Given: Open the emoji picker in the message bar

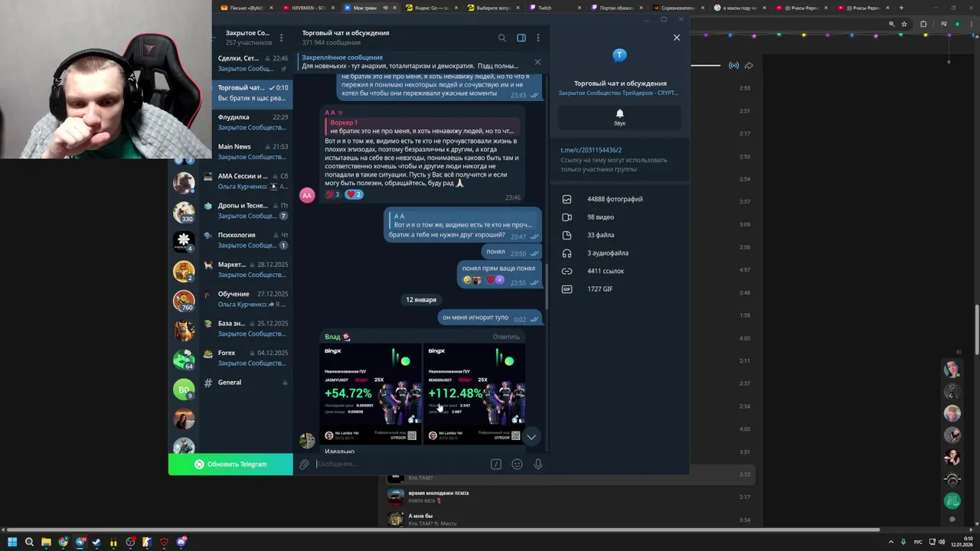Looking at the screenshot, I should click(x=517, y=464).
